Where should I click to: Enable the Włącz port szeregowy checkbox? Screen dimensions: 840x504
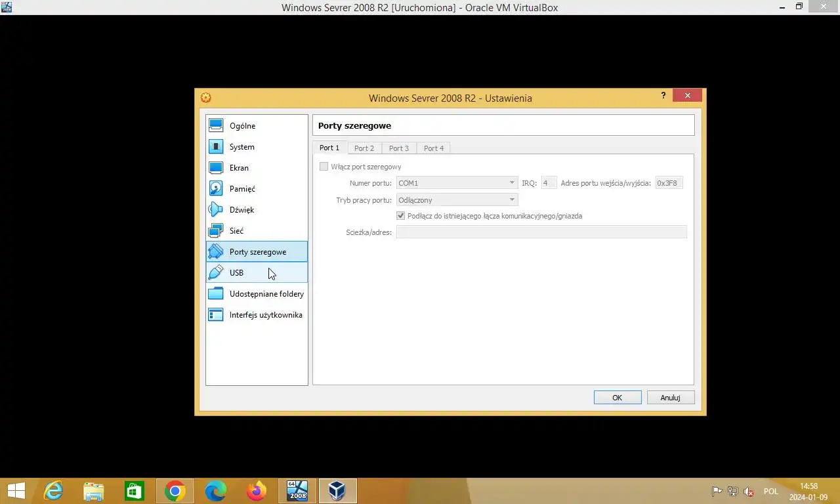324,167
